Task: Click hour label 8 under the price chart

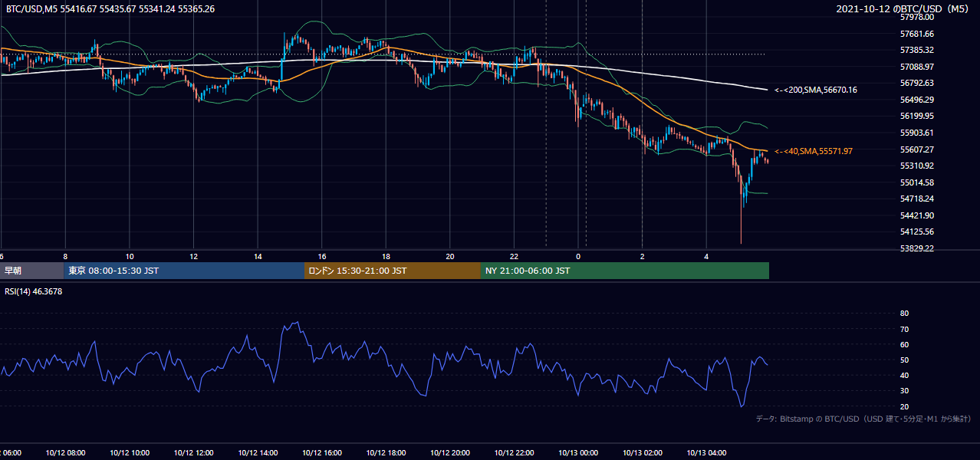Action: coord(65,256)
